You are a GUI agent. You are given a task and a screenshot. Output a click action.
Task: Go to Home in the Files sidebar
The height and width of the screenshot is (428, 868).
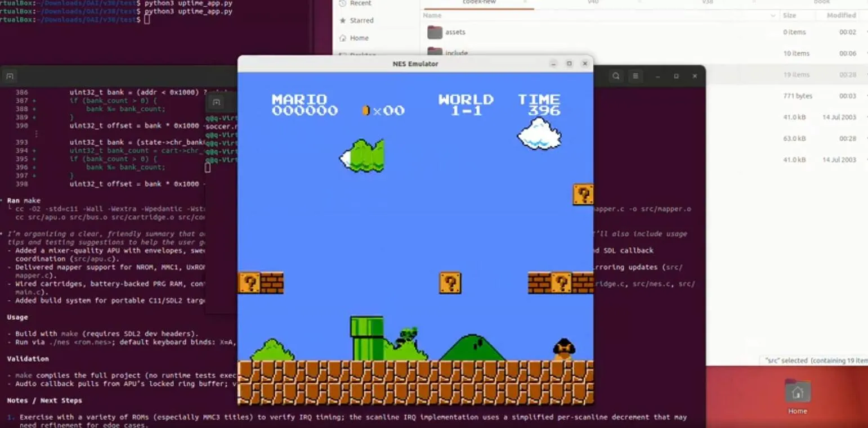click(x=359, y=38)
